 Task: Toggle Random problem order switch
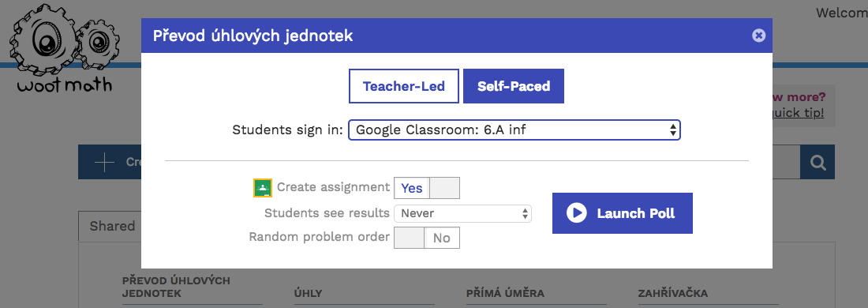coord(427,238)
